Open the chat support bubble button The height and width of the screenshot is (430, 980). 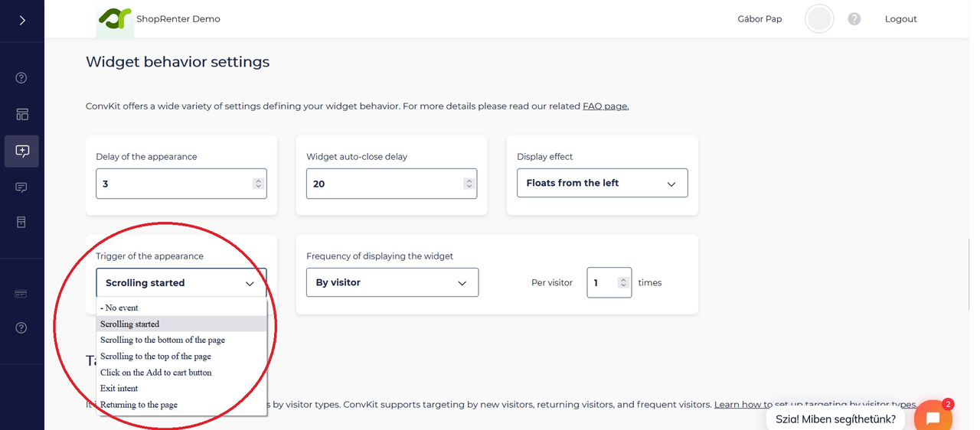coord(932,418)
